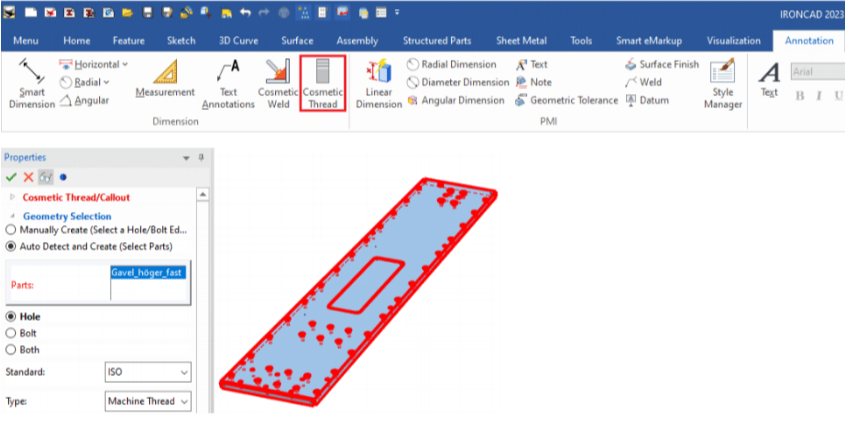Open a file with the yellow folder icon
846x422 pixels.
point(127,12)
